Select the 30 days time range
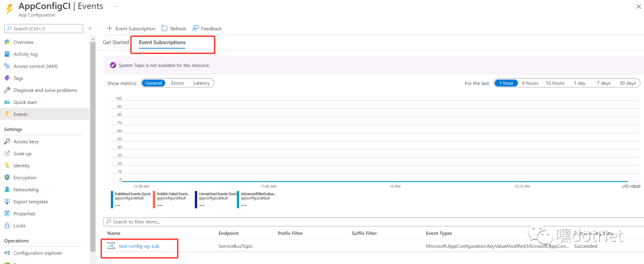 627,83
